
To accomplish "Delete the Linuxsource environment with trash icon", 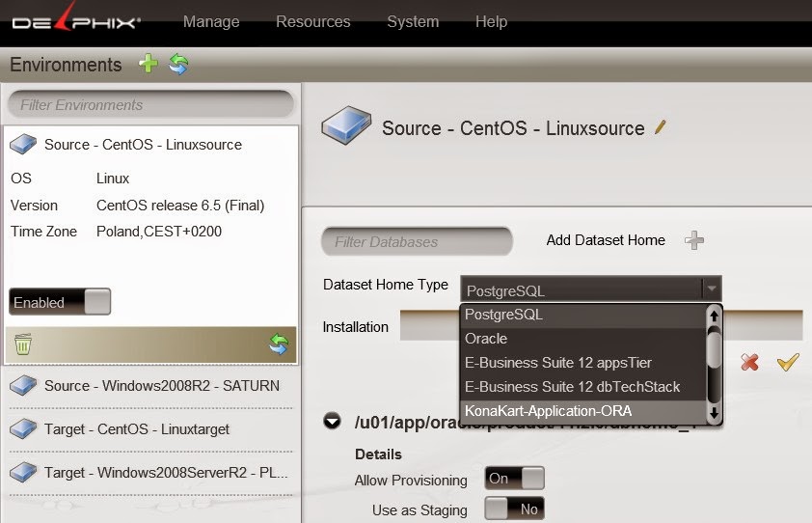I will click(23, 344).
